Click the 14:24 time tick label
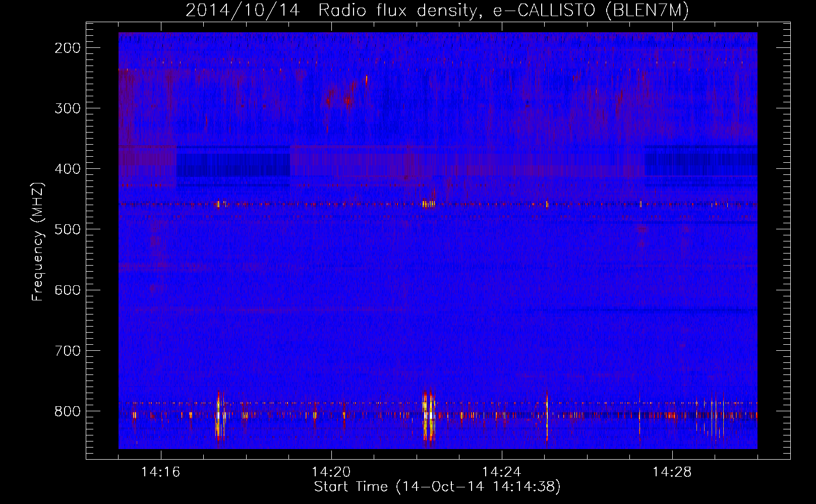 coord(502,472)
